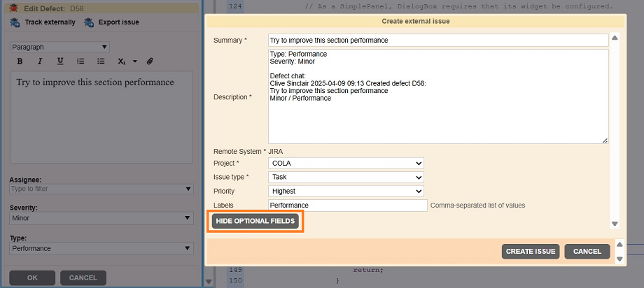Open the Project dropdown showing COLA
The width and height of the screenshot is (644, 288).
(346, 163)
